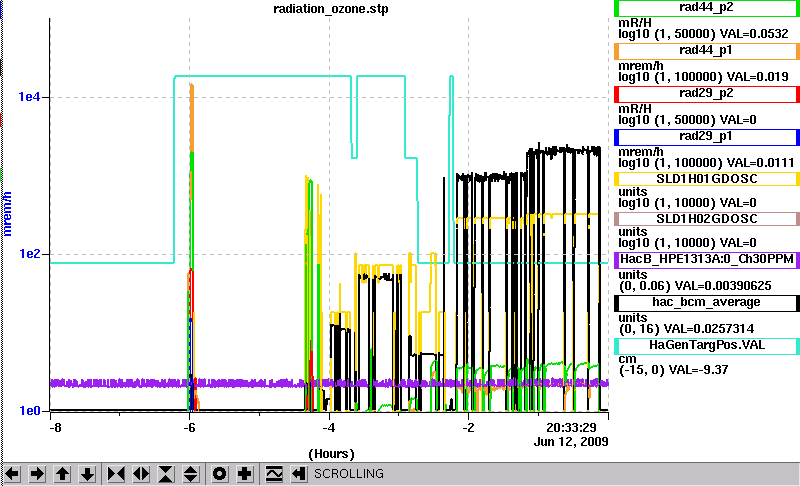Screen dimensions: 800x486
Task: Click the 1e0 y-axis label
Action: tap(29, 411)
